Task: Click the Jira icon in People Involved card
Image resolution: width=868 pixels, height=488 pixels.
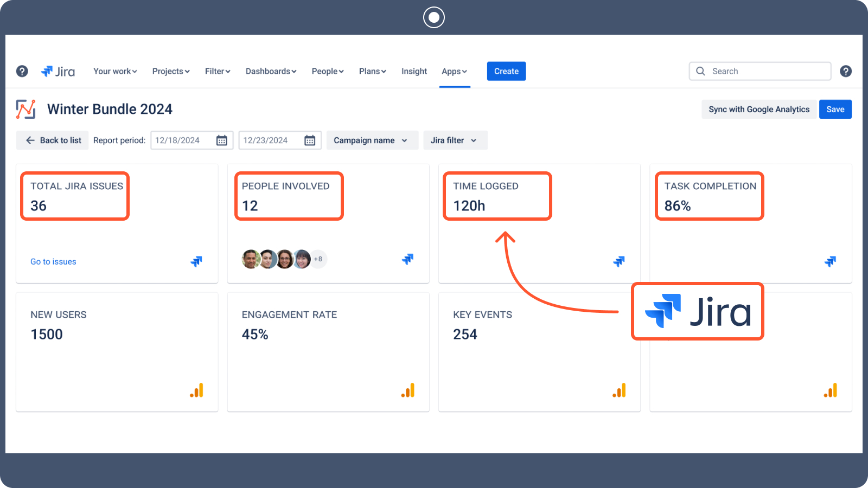Action: tap(407, 259)
